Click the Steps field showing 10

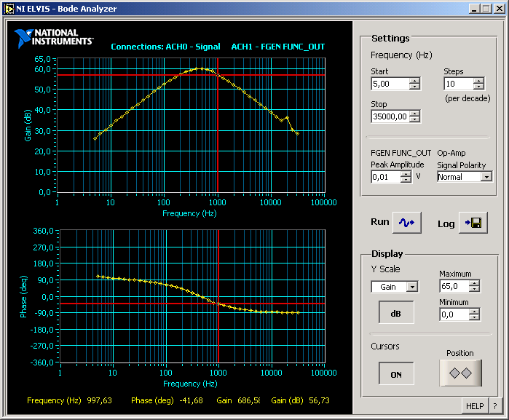click(x=458, y=84)
